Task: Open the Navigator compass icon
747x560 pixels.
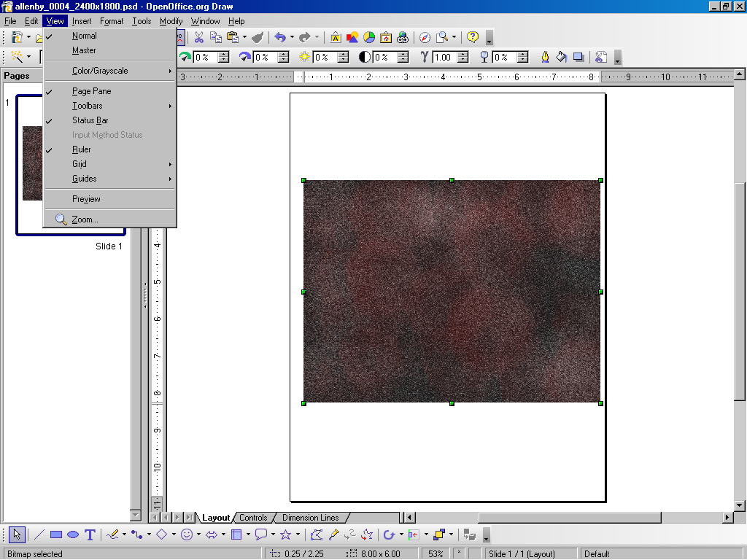Action: click(x=425, y=37)
